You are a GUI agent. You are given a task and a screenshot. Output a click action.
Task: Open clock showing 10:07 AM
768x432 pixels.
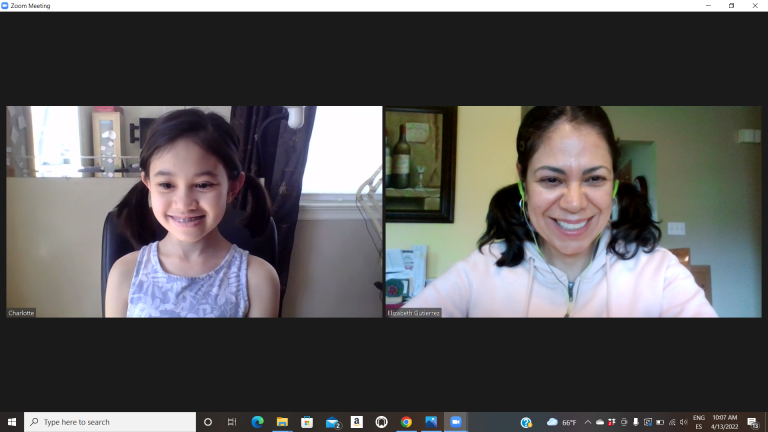point(724,422)
